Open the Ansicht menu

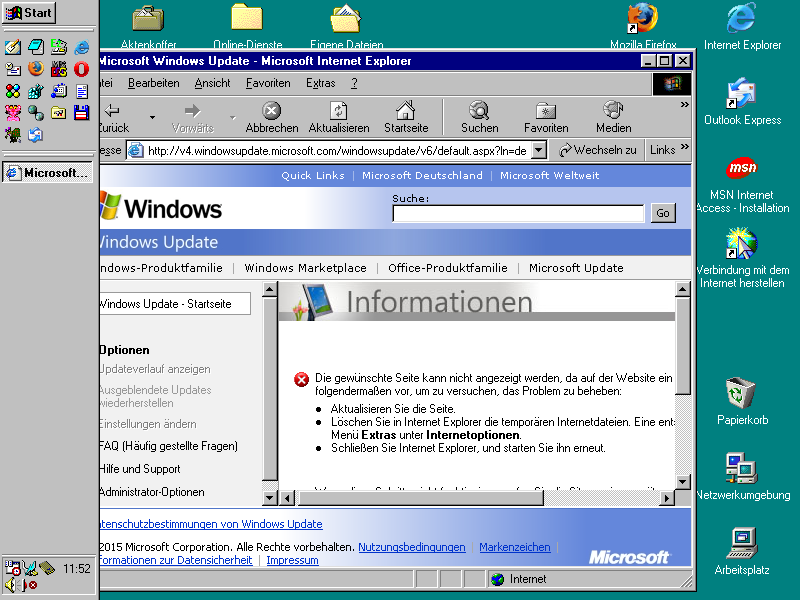point(212,83)
